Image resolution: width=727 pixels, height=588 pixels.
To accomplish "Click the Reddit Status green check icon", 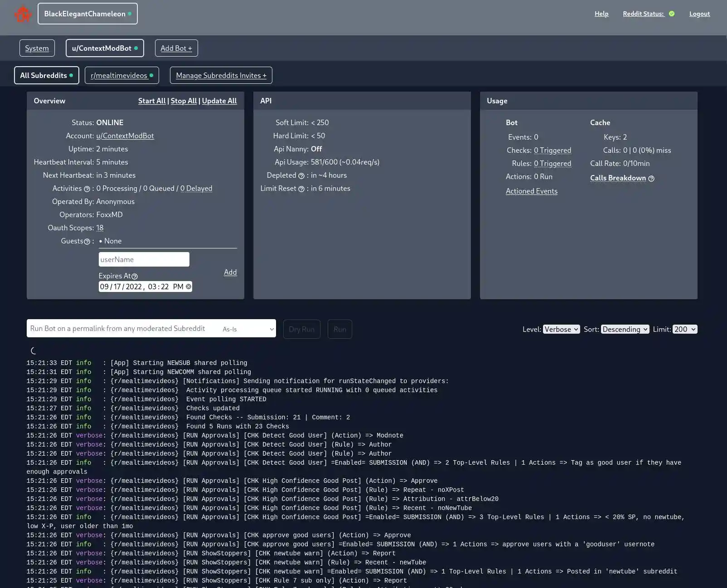I will pyautogui.click(x=672, y=13).
